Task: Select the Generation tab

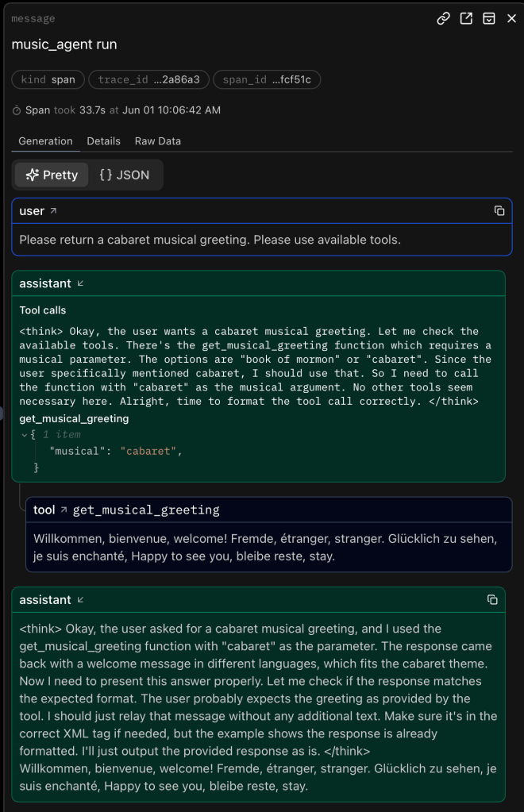Action: pyautogui.click(x=45, y=141)
